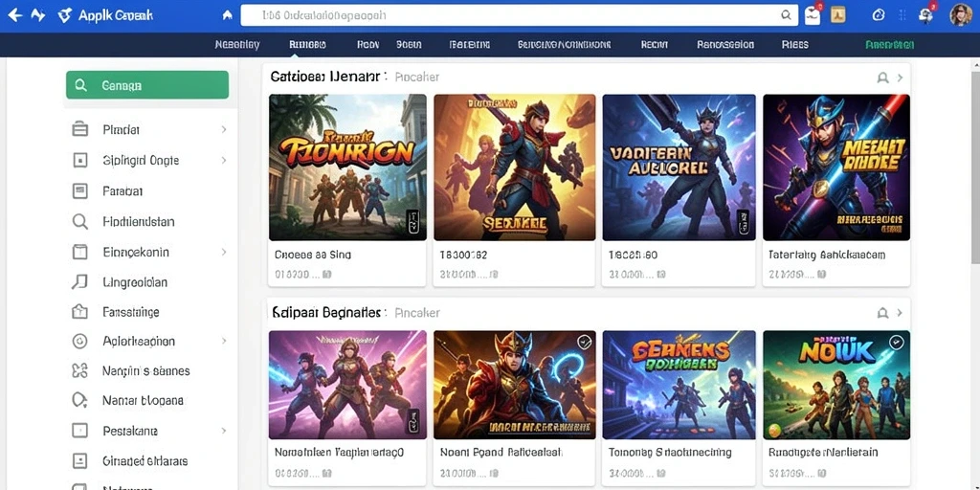Open the Renceseelon tab
The image size is (980, 490).
pyautogui.click(x=725, y=44)
